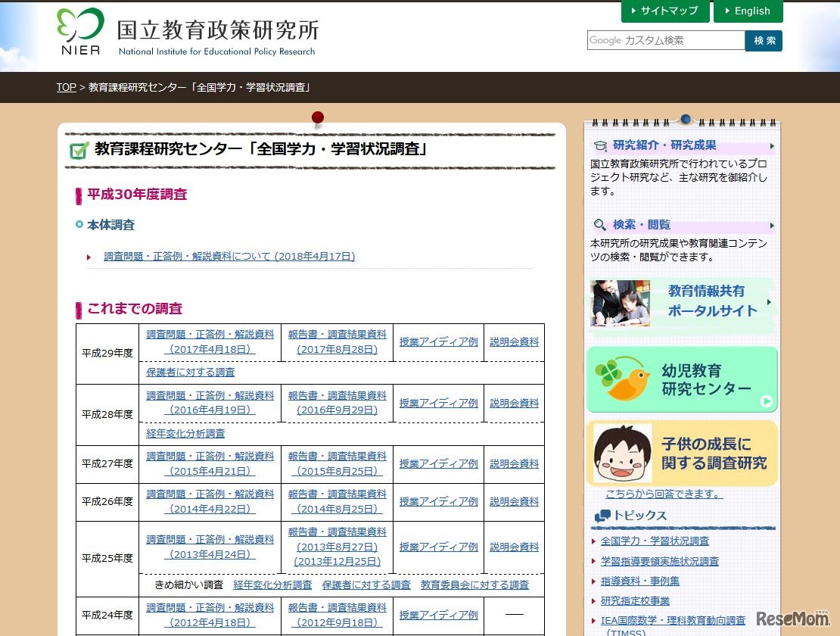
Task: Click the green checkmark icon in page heading
Action: 79,150
